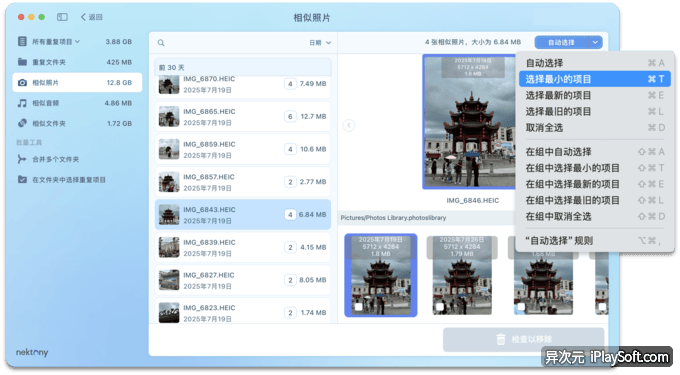
Task: Expand the 所有重复项目 chevron
Action: (78, 42)
